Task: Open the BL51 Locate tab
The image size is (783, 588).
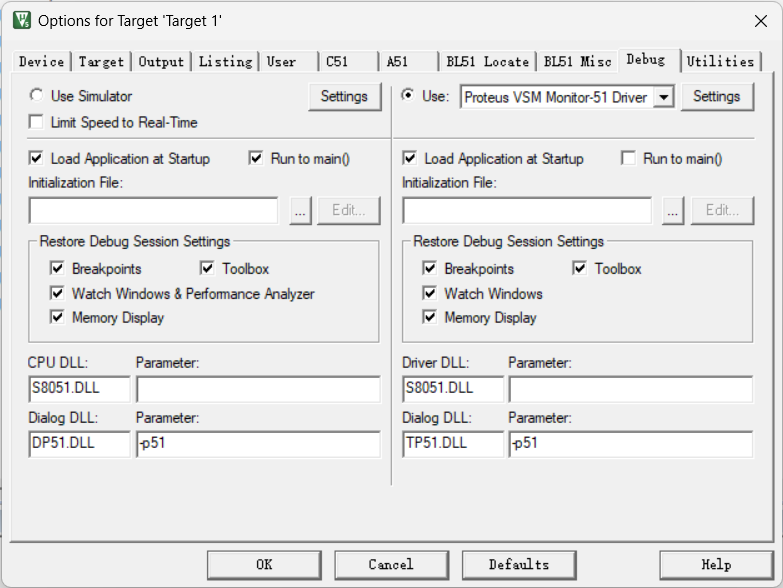Action: tap(488, 62)
